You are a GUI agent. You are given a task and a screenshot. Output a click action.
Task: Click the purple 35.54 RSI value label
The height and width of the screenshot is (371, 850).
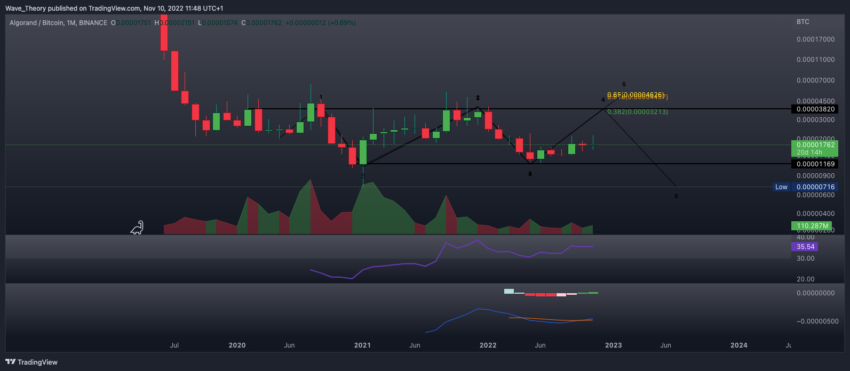[x=804, y=246]
